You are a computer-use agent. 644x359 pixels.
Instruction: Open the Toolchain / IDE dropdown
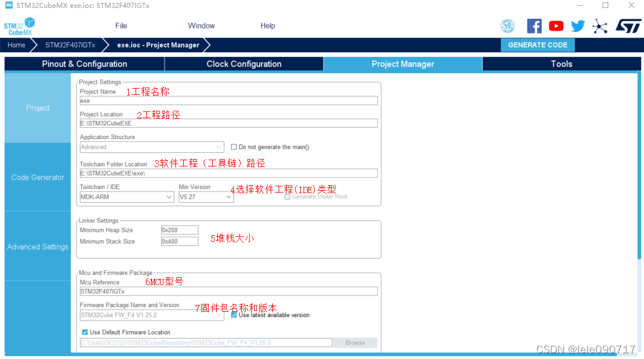coord(126,197)
